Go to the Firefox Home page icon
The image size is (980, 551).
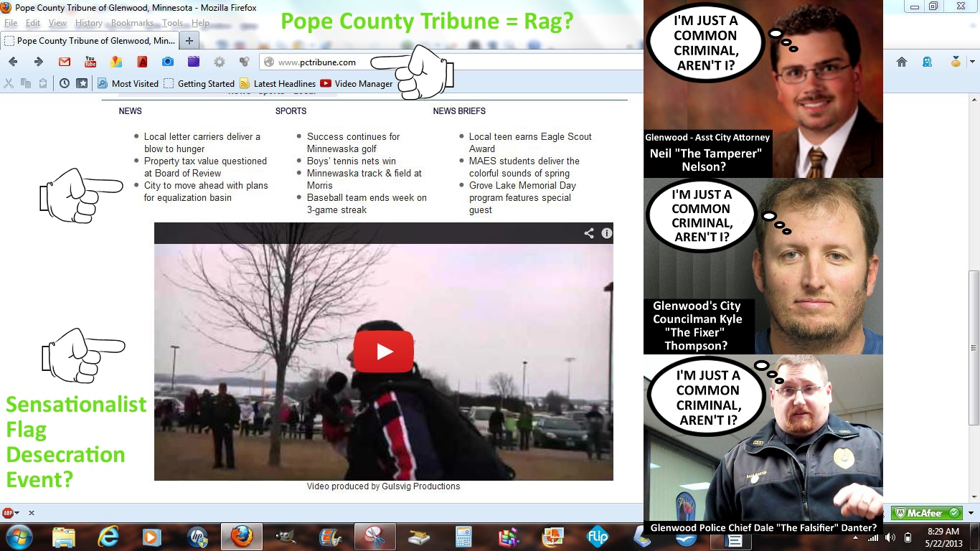902,62
